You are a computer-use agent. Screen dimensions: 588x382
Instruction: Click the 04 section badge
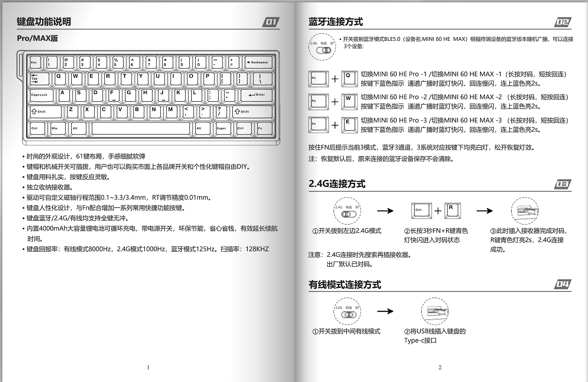562,284
